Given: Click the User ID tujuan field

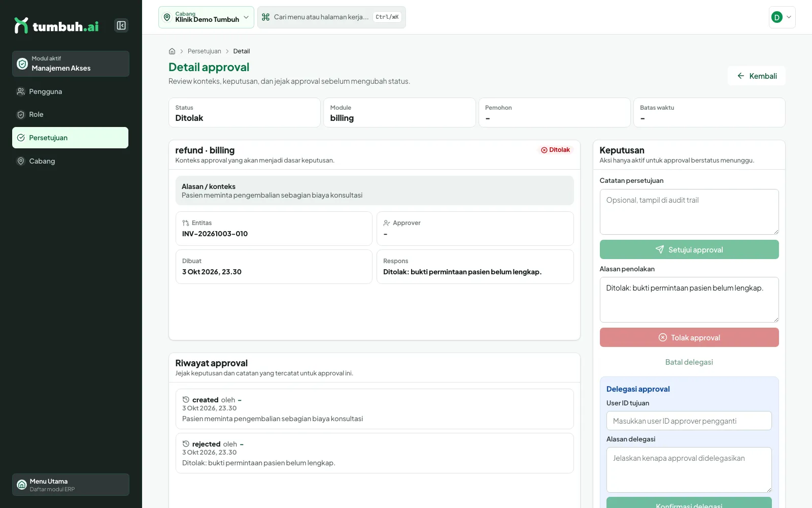Looking at the screenshot, I should tap(689, 421).
